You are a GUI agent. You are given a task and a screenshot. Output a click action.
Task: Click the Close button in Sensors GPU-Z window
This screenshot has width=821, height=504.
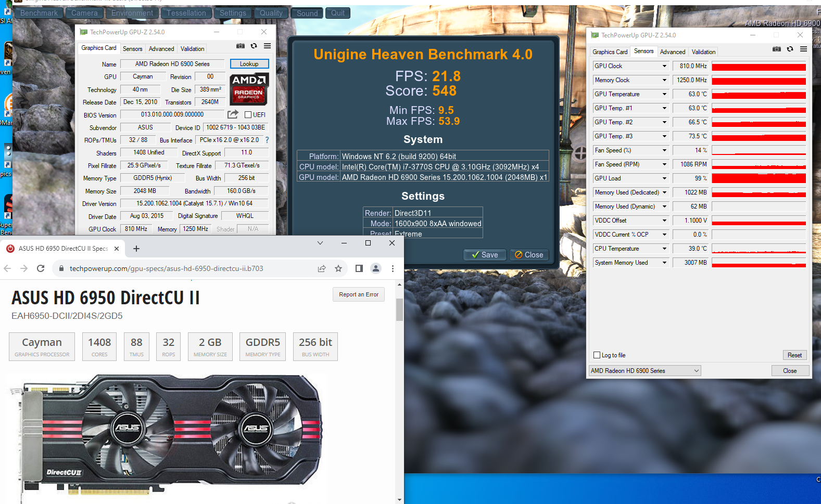(790, 371)
